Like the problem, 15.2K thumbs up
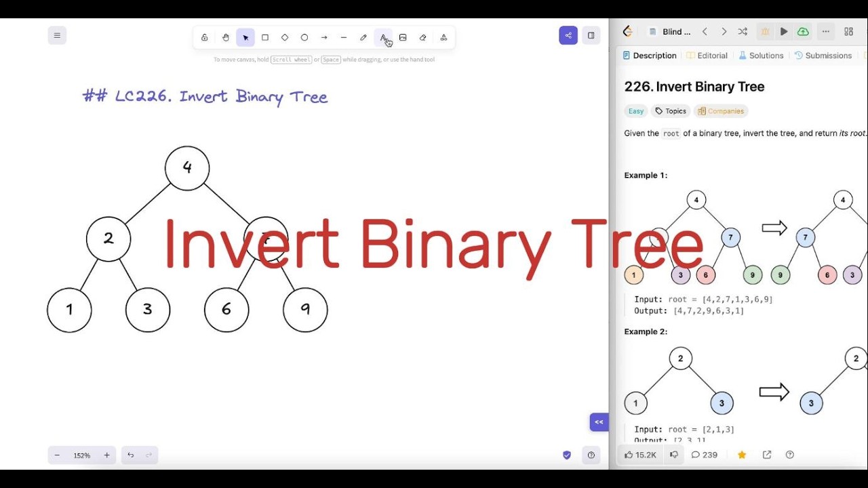The height and width of the screenshot is (488, 868). coord(641,455)
